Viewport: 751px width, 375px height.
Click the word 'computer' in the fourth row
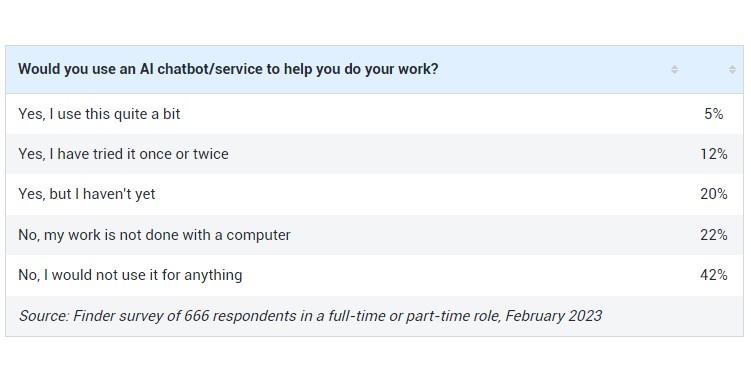tap(258, 236)
